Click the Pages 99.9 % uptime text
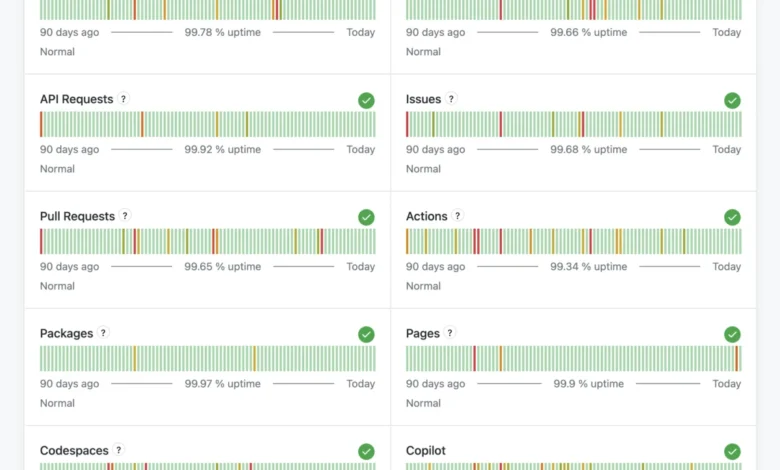Screen dimensions: 780x470 tap(587, 384)
